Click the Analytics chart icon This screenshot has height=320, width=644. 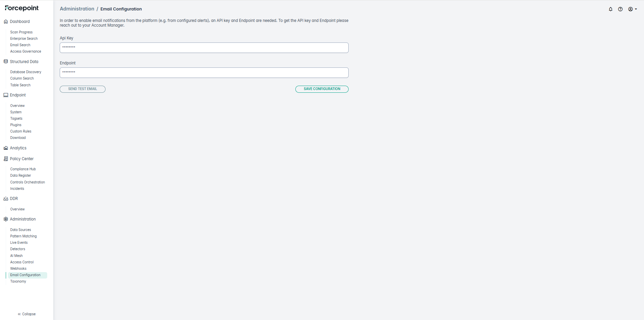pyautogui.click(x=6, y=148)
